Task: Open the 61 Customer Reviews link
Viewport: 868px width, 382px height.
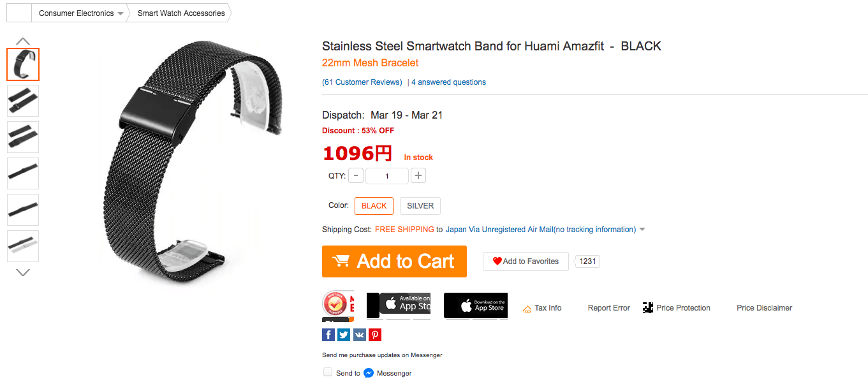Action: tap(362, 82)
